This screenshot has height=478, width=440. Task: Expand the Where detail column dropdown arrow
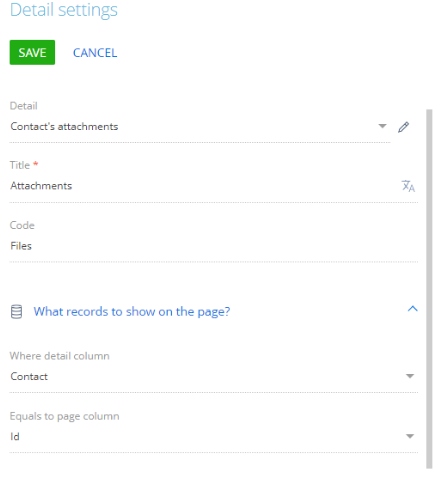click(410, 376)
